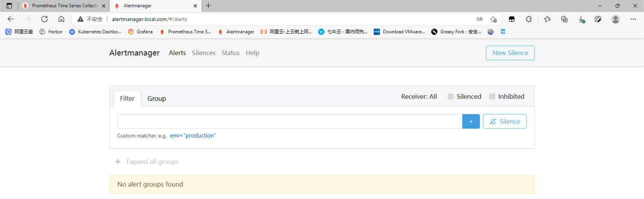644x199 pixels.
Task: Click the address bar URL
Action: tap(149, 19)
